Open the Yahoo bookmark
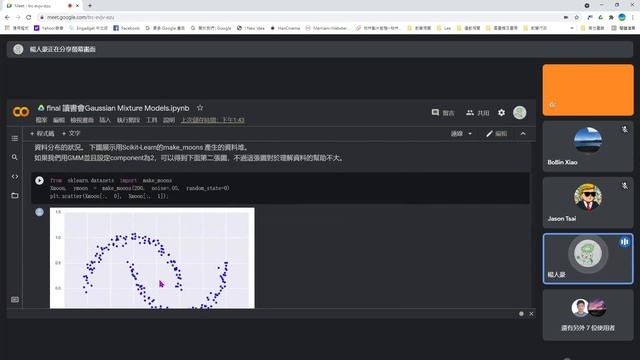 [x=49, y=28]
